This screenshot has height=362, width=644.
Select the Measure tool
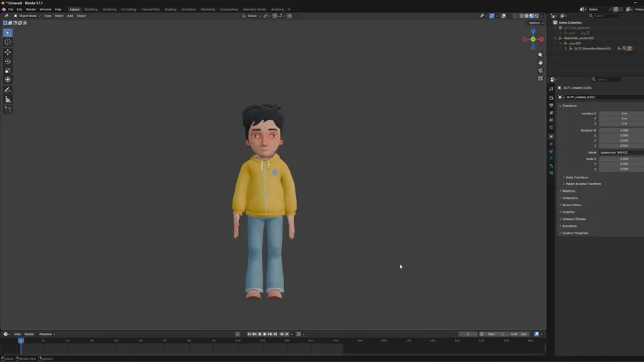click(x=8, y=99)
